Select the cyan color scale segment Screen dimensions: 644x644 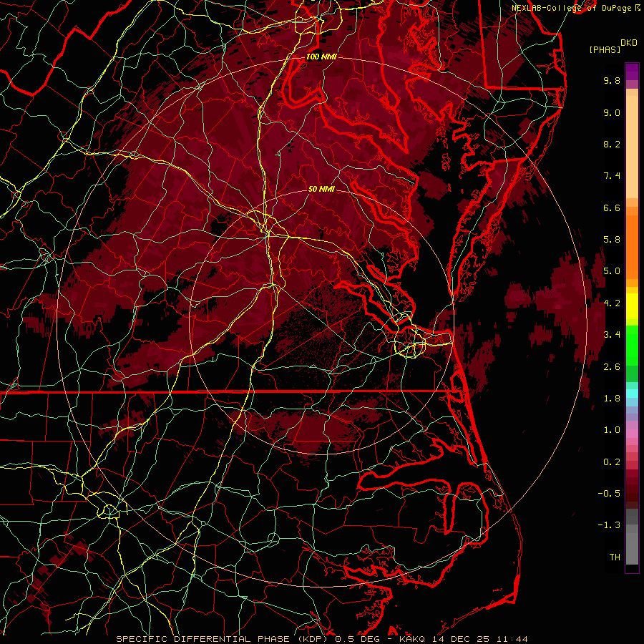pos(632,394)
